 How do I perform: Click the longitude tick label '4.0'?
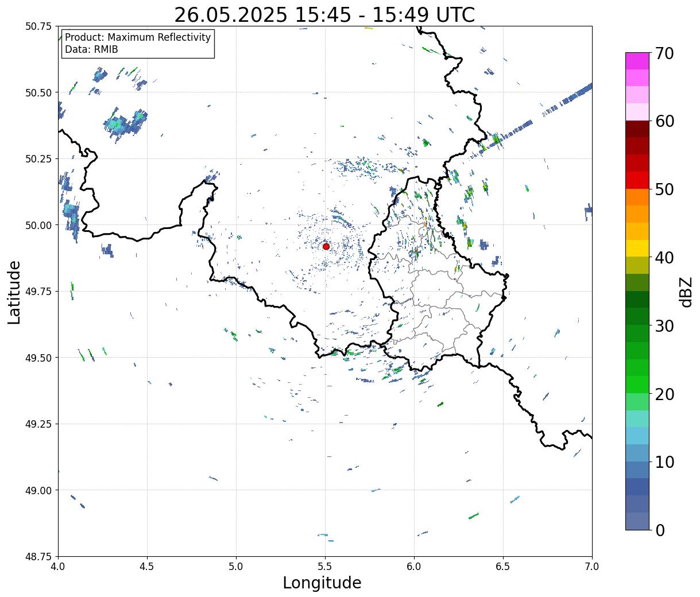point(58,567)
